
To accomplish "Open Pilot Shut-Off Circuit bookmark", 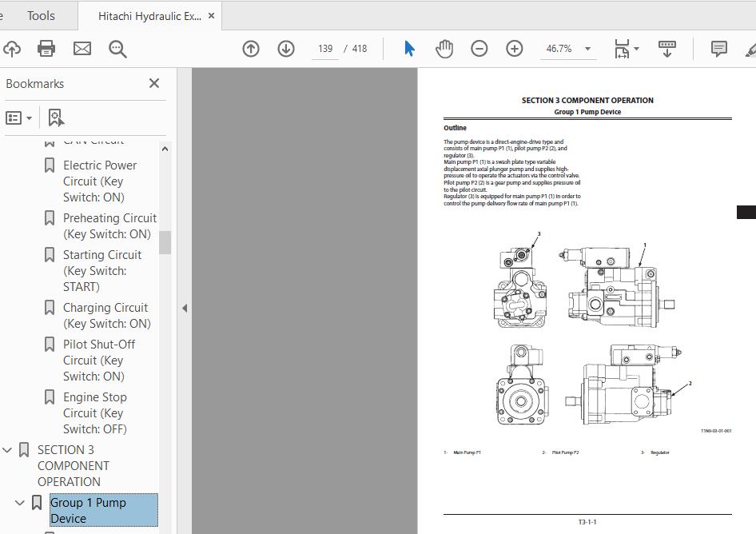I will (99, 361).
